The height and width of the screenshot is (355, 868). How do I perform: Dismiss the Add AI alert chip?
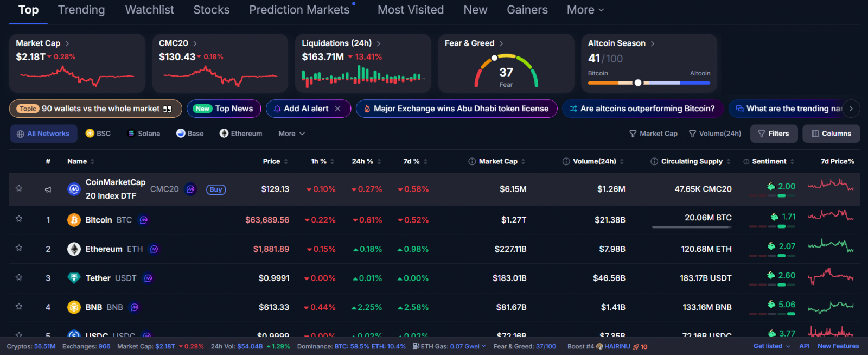click(x=338, y=109)
